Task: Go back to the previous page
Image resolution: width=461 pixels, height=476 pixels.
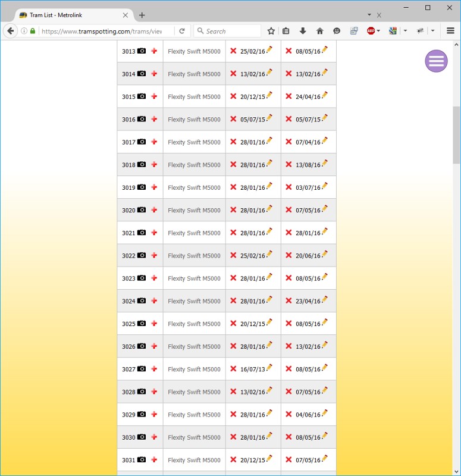Action: 10,31
